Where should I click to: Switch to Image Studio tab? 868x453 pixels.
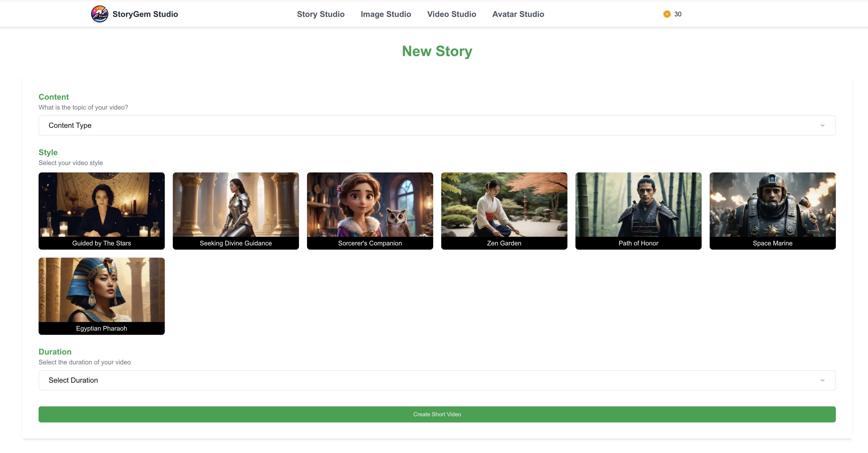click(386, 14)
